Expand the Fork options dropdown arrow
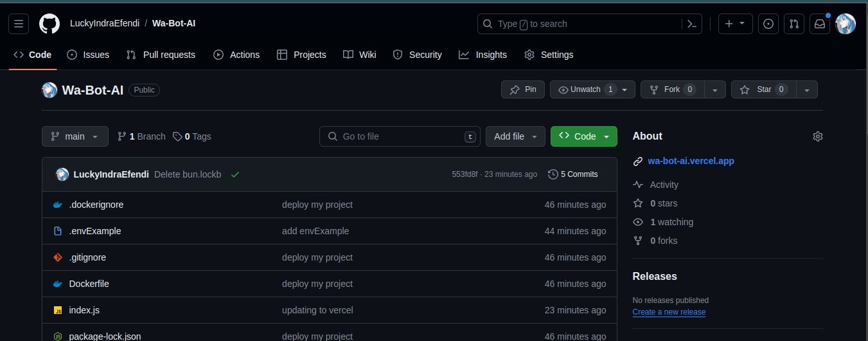Screen dimensions: 868x341 pyautogui.click(x=715, y=89)
